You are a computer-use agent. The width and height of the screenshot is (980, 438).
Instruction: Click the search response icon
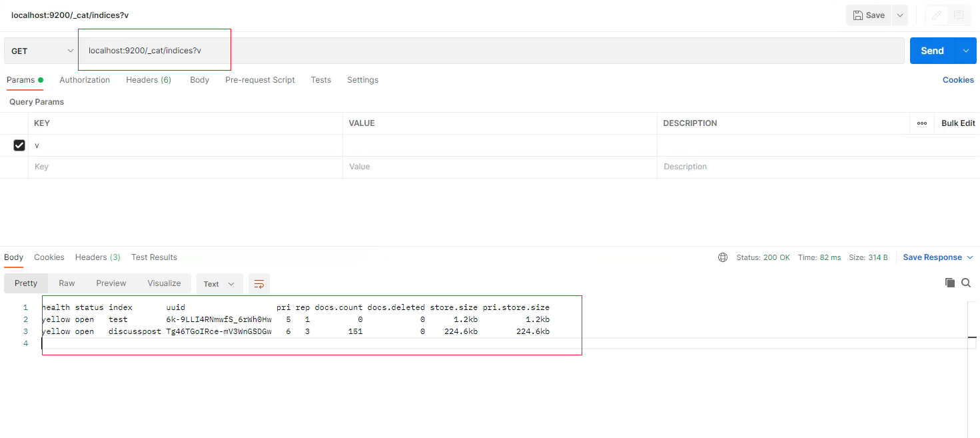pyautogui.click(x=966, y=283)
